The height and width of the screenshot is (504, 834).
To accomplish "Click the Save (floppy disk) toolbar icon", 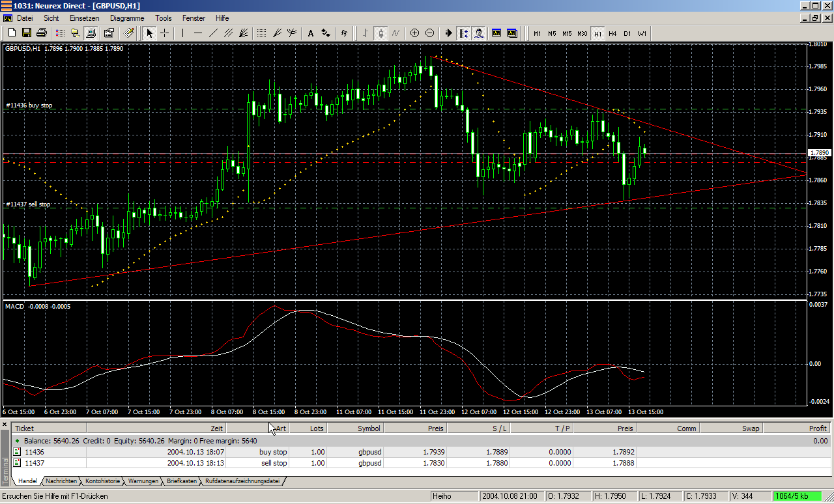I will pyautogui.click(x=27, y=33).
